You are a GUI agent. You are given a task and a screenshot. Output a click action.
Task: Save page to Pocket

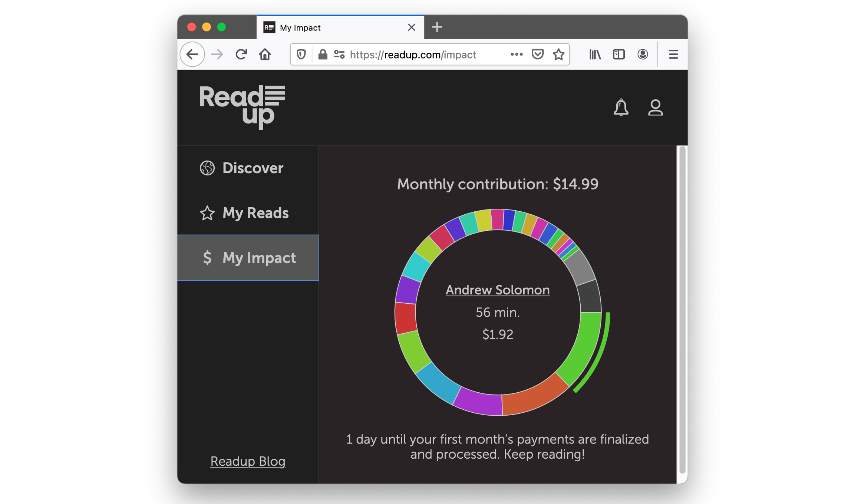point(537,54)
